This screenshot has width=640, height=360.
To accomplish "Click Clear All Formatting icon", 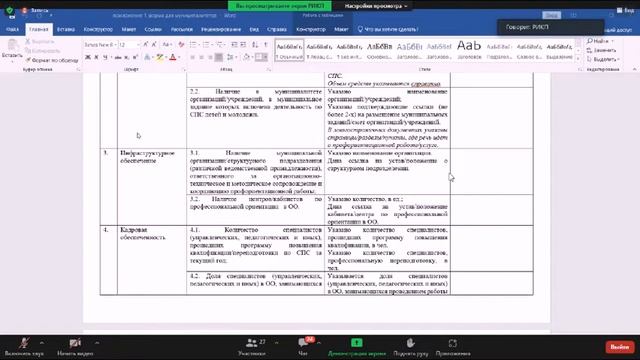I will click(181, 44).
